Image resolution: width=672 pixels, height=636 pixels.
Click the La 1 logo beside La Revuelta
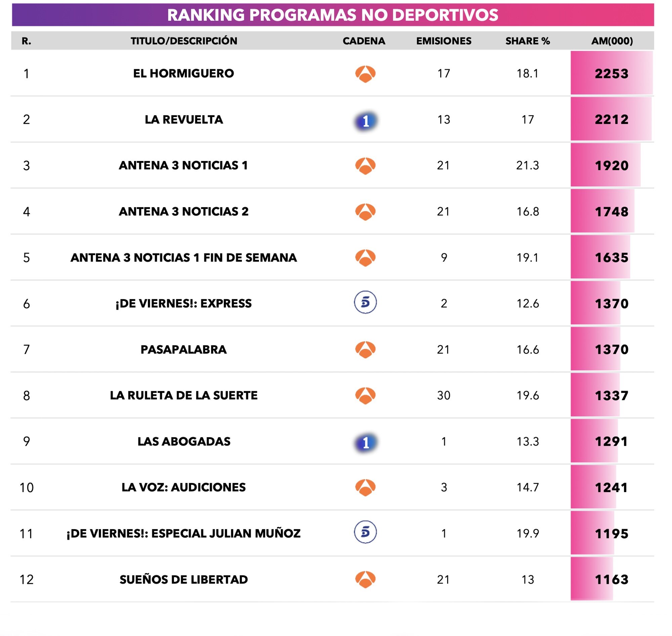point(365,120)
